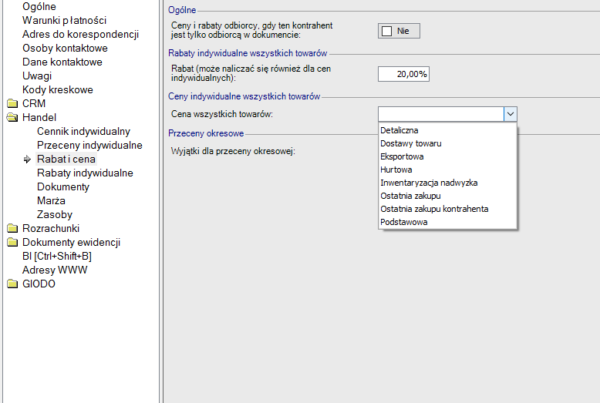Click the empty Cena wszystkich towarów combo field
This screenshot has width=600, height=403.
click(x=441, y=114)
